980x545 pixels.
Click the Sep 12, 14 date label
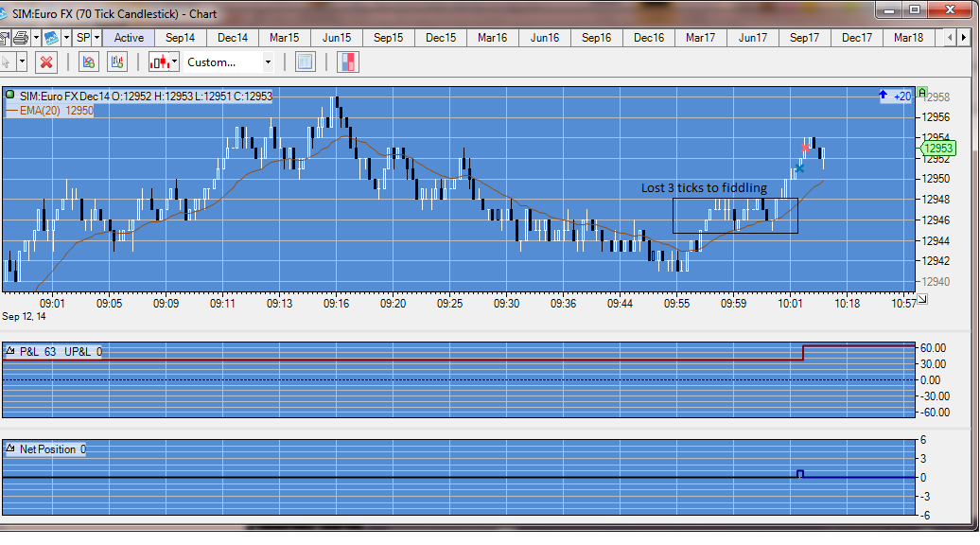point(24,316)
